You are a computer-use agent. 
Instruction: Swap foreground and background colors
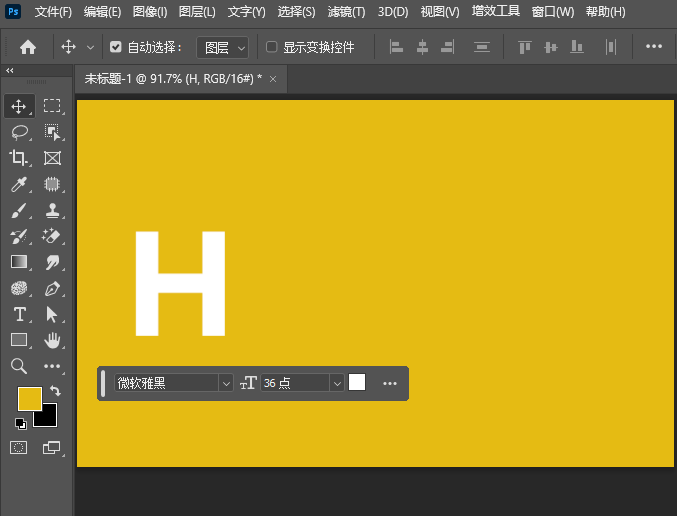pyautogui.click(x=55, y=391)
